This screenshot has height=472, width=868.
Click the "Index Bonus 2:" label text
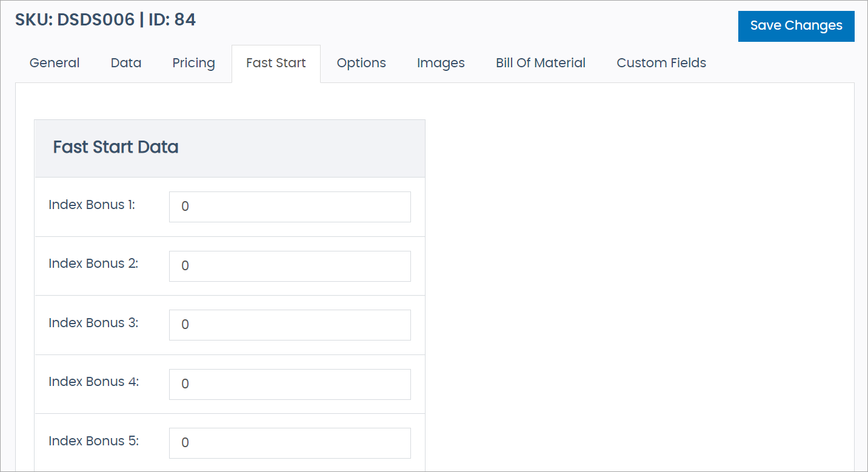pyautogui.click(x=93, y=264)
